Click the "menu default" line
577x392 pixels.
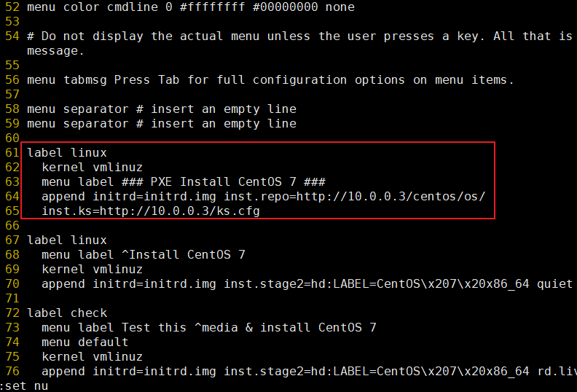[x=85, y=342]
